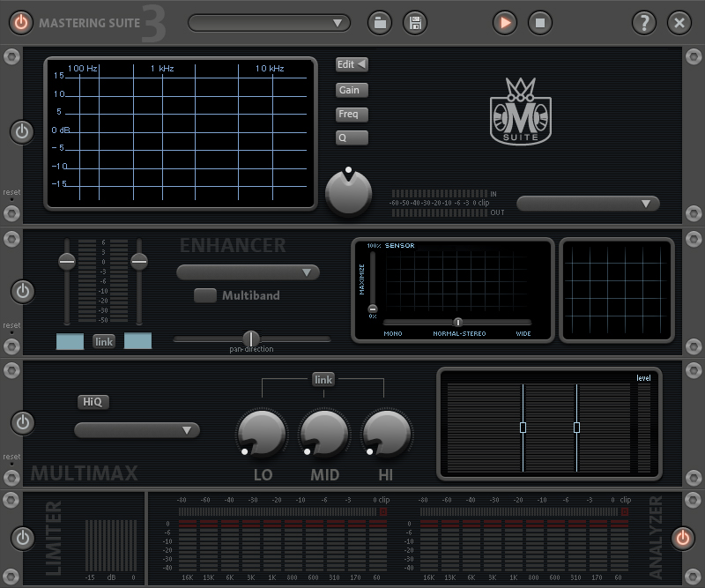Toggle the Analyzer power button
This screenshot has width=705, height=588.
(x=682, y=538)
